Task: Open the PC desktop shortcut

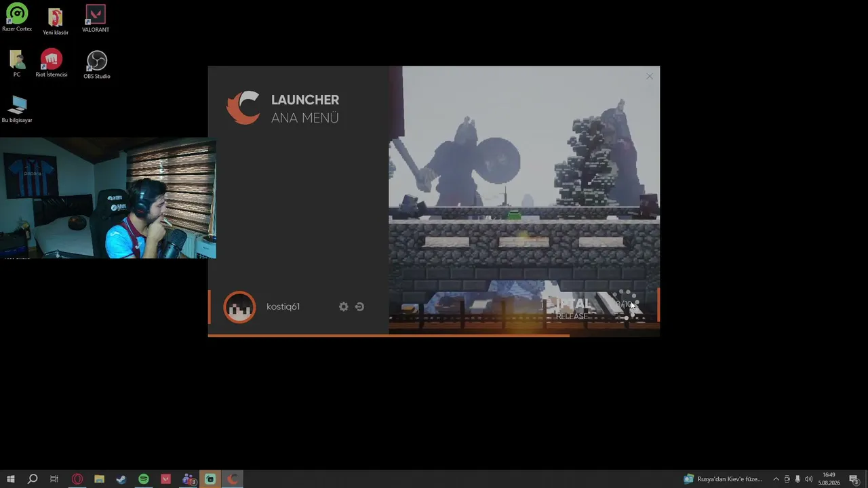Action: (17, 64)
